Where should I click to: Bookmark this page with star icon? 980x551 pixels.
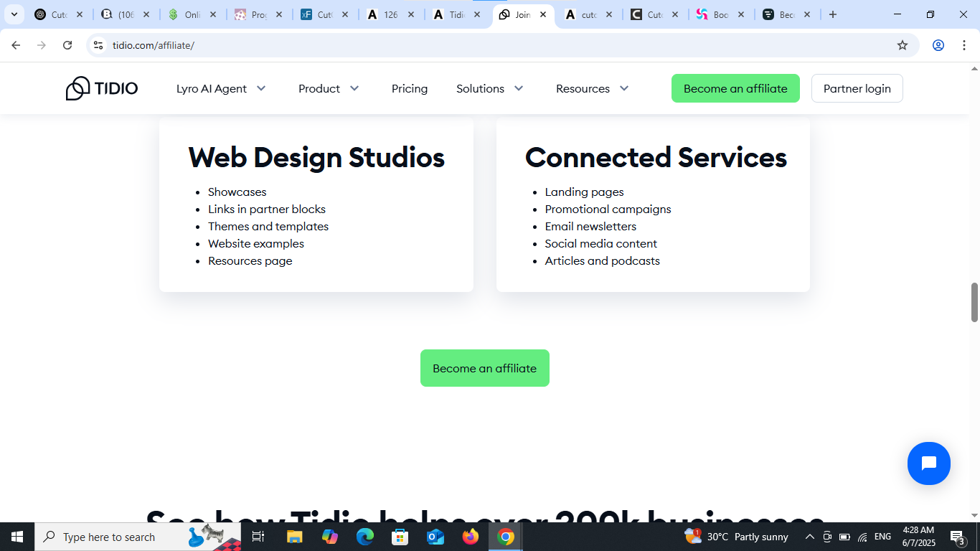(x=903, y=45)
